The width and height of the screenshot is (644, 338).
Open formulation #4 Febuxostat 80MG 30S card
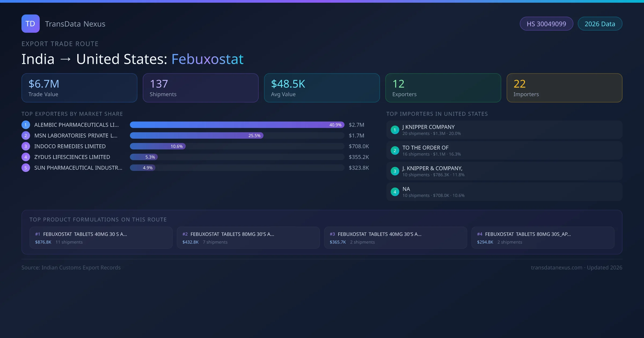[543, 238]
